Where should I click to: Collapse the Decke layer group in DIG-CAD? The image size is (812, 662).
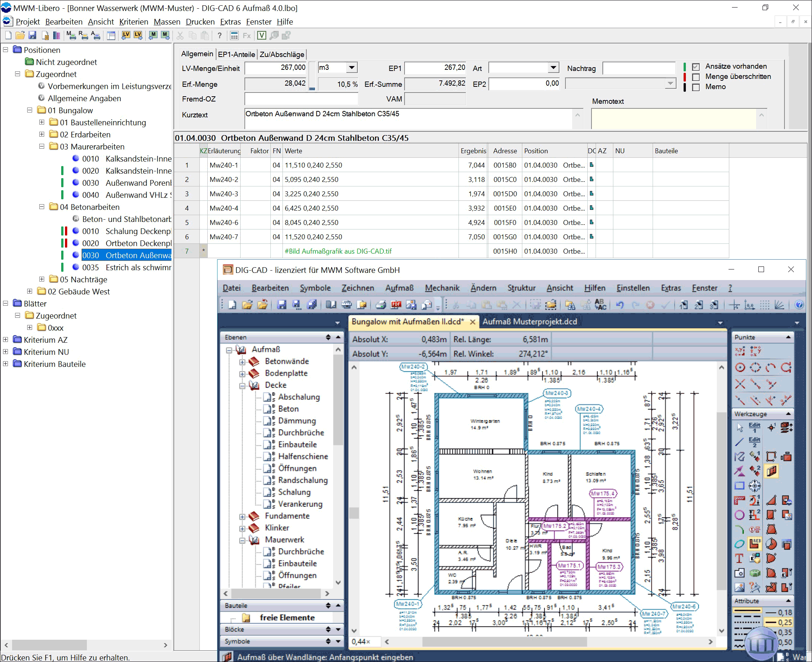point(242,385)
